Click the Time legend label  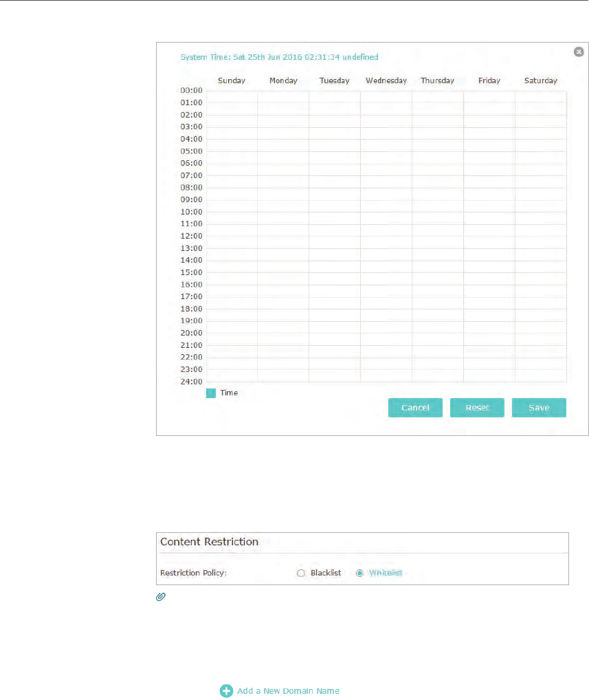pyautogui.click(x=229, y=393)
